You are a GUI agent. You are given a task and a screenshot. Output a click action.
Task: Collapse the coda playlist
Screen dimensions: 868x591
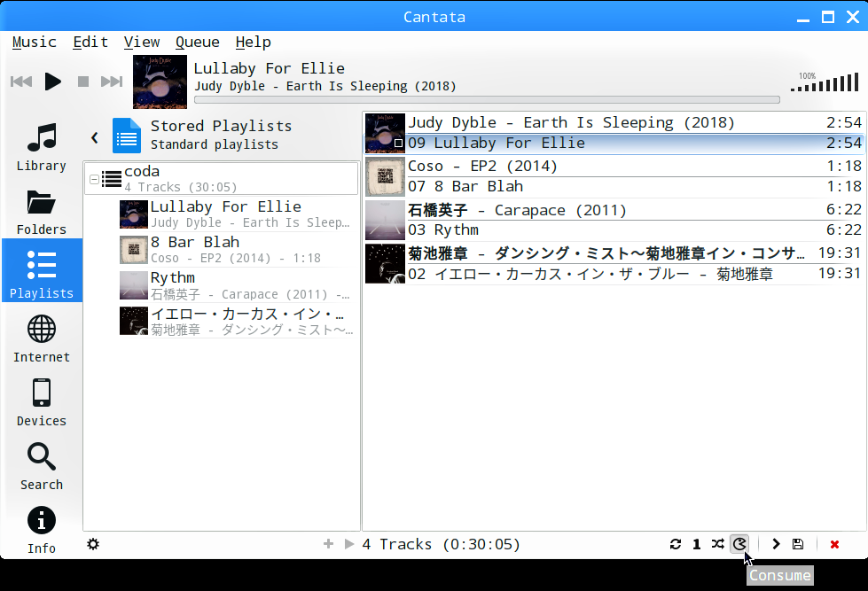point(94,179)
